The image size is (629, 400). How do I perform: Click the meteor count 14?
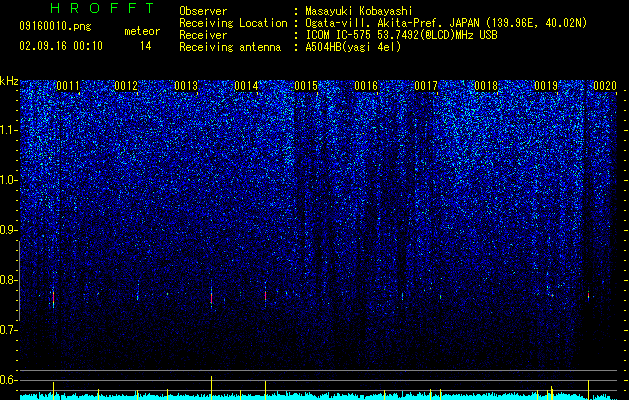tap(145, 46)
